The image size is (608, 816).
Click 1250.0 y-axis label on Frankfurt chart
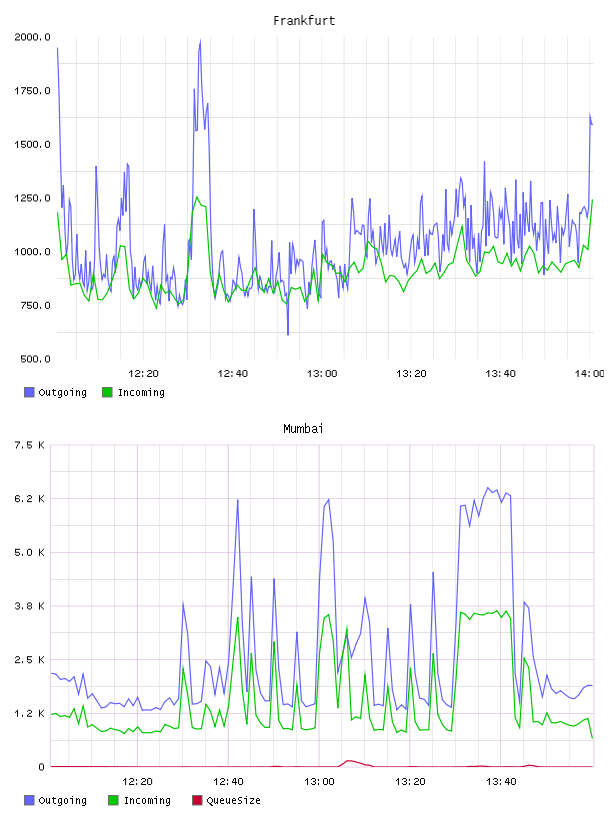(32, 198)
